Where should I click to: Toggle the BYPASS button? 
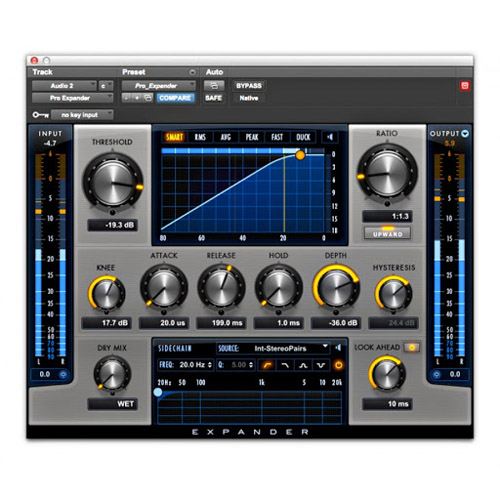249,86
